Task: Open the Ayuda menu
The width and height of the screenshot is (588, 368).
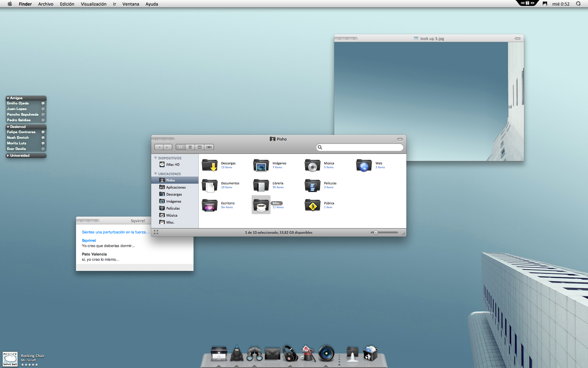Action: click(152, 4)
